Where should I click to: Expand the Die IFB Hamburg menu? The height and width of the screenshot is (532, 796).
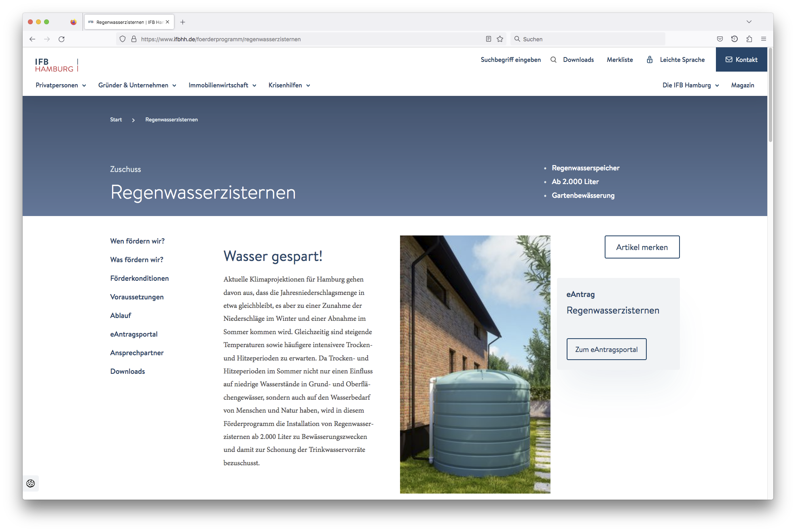click(x=691, y=85)
